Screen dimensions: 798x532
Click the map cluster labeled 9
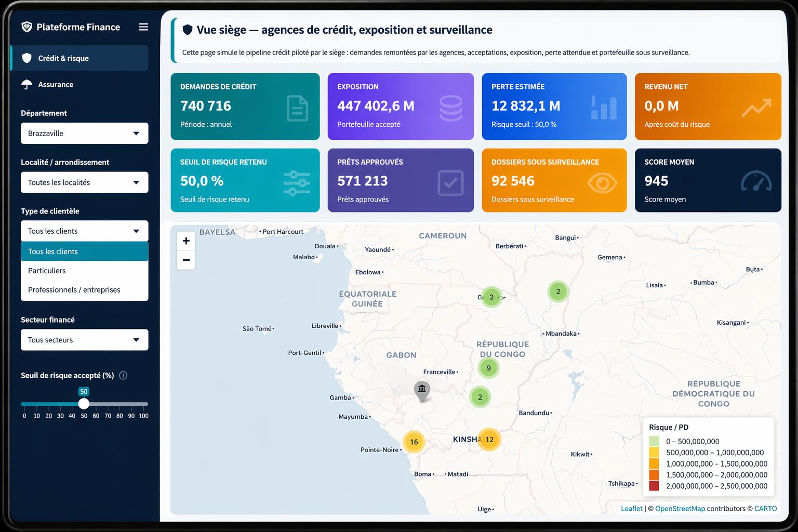[488, 368]
